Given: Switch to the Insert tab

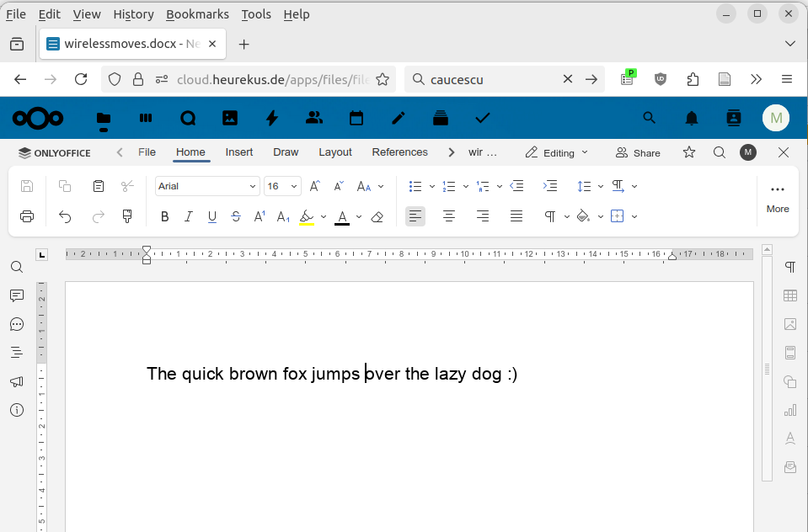Looking at the screenshot, I should tap(239, 152).
